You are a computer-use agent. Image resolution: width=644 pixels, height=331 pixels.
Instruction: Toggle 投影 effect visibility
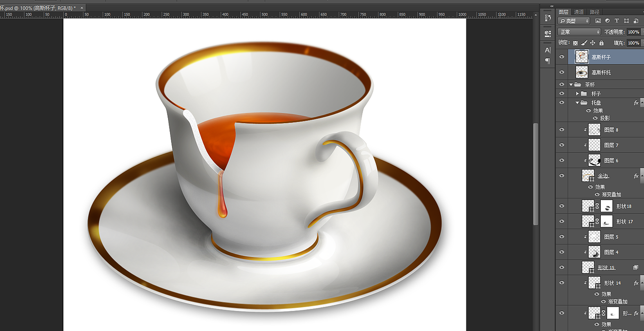[x=595, y=118]
